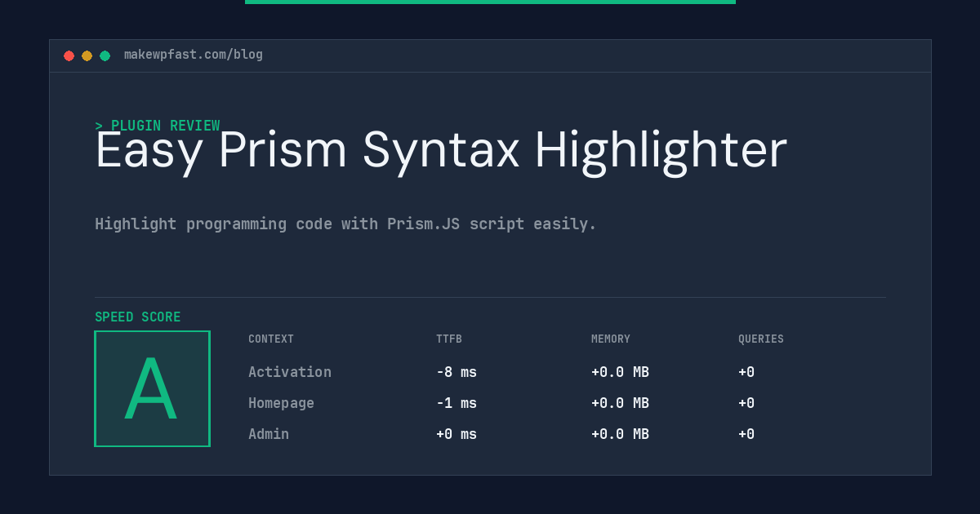
Task: Click the TTFB column header
Action: (x=449, y=339)
